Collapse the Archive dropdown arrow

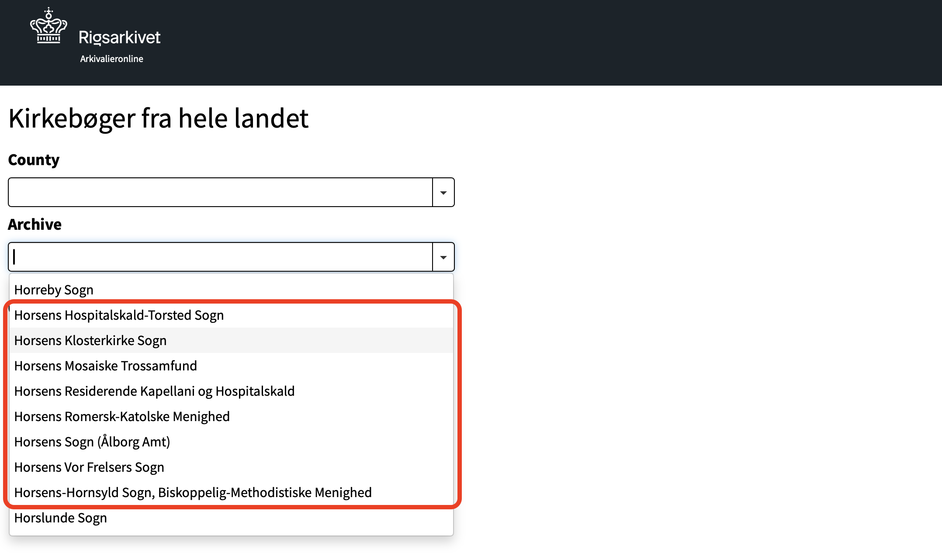click(443, 257)
